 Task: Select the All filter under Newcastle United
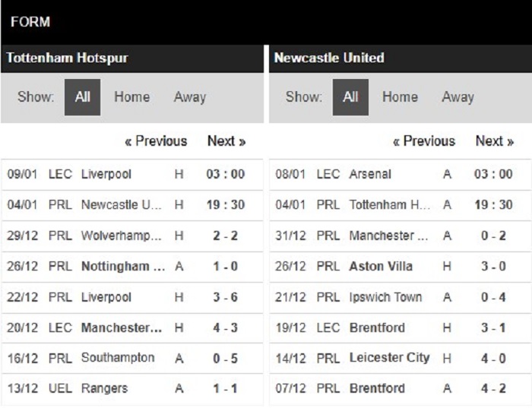pos(350,97)
